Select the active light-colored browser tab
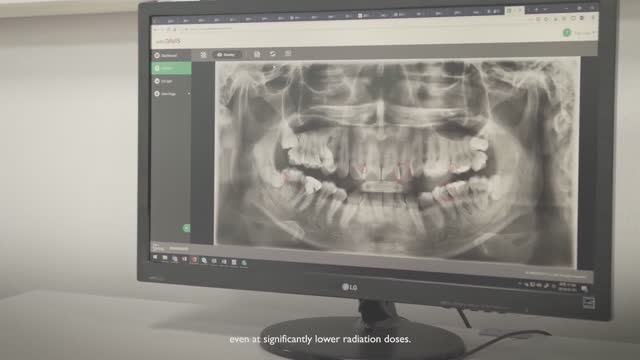Viewport: 640px width, 360px height. click(x=514, y=11)
